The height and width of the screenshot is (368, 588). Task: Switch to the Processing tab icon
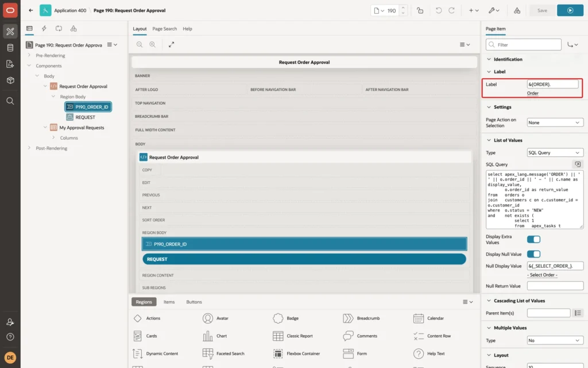pos(59,29)
